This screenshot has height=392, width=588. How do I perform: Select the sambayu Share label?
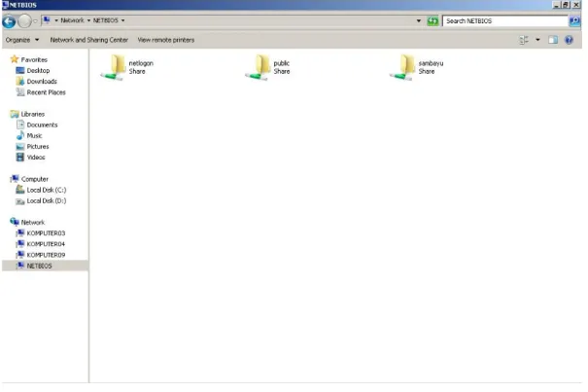[x=431, y=67]
